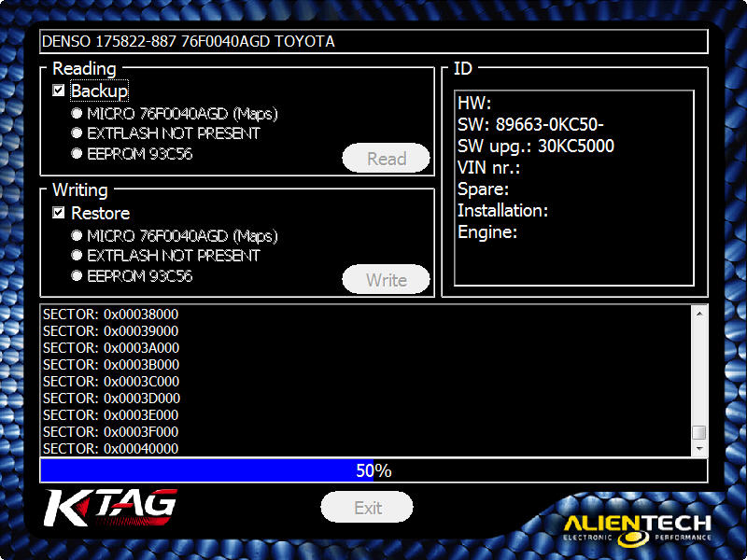Toggle the Restore checkbox
Image resolution: width=747 pixels, height=560 pixels.
pos(59,213)
